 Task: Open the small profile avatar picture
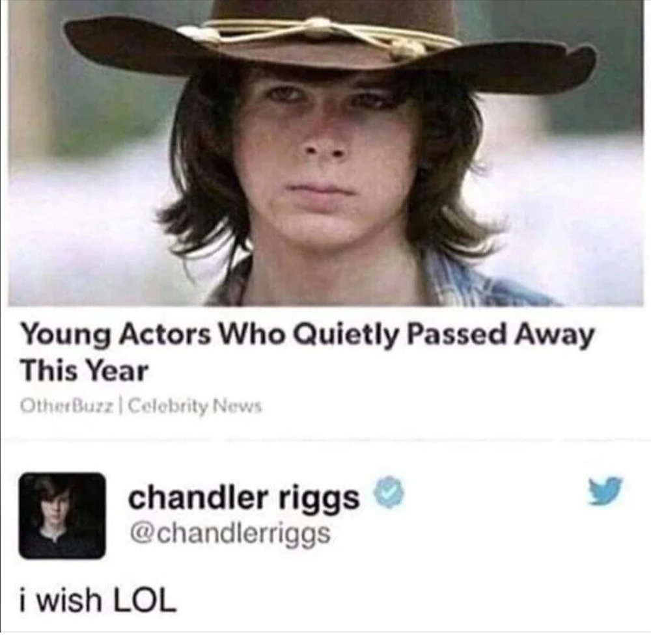pos(62,515)
